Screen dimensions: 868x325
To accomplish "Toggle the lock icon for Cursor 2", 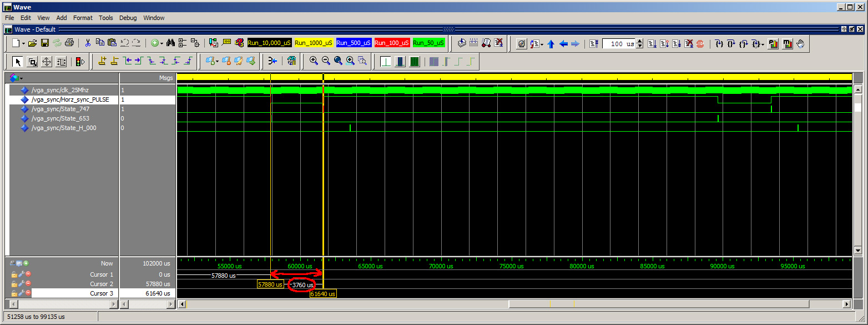I will coord(14,284).
